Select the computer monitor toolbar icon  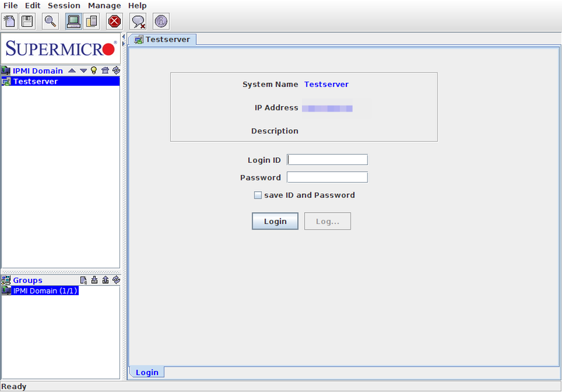(74, 22)
